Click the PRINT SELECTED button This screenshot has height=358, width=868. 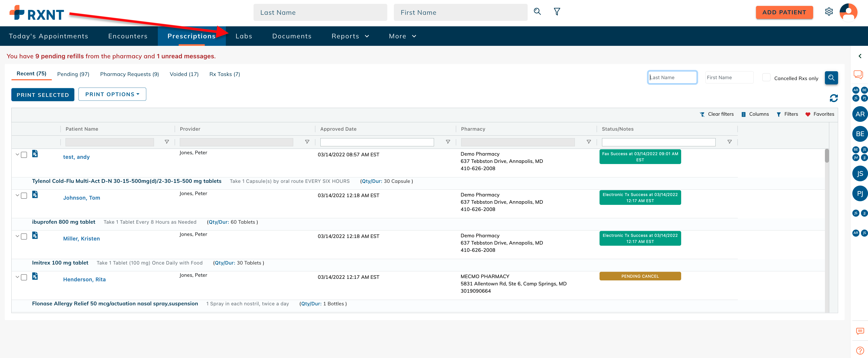[43, 95]
